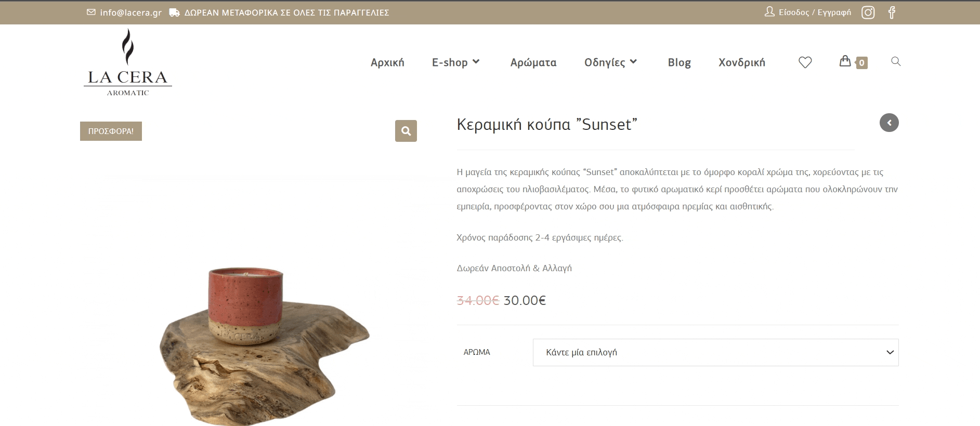This screenshot has width=980, height=426.
Task: Go to previous product arrow
Action: (889, 123)
